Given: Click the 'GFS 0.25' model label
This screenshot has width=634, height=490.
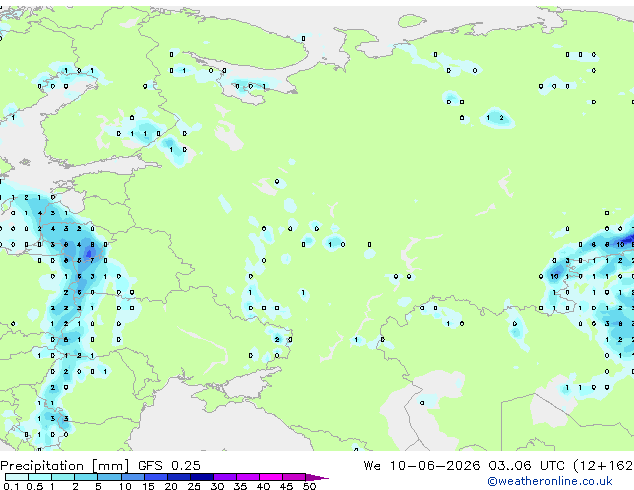Looking at the screenshot, I should coord(169,465).
